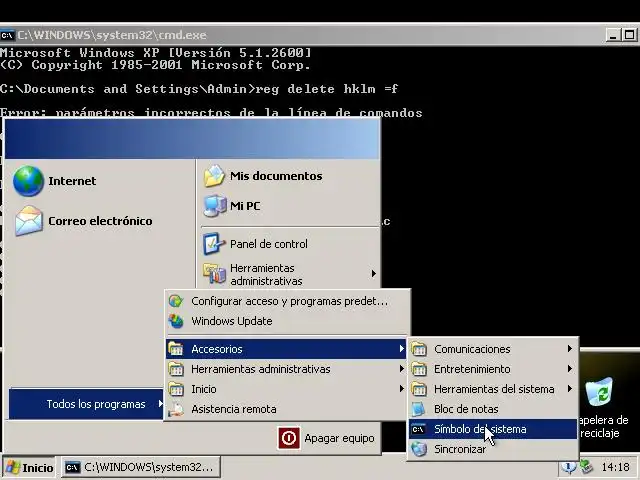Screen dimensions: 640x480
Task: Click the Mi PC computer icon
Action: [215, 206]
